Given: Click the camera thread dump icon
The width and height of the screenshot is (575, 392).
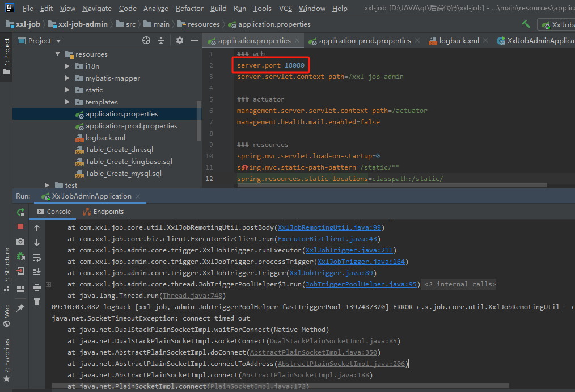Looking at the screenshot, I should [x=20, y=241].
